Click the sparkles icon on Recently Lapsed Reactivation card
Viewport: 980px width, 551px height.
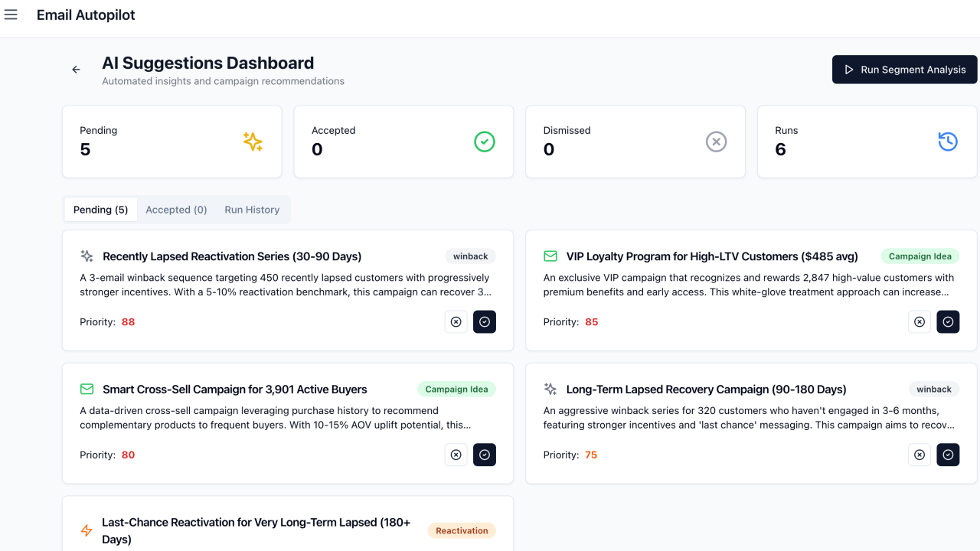click(87, 256)
